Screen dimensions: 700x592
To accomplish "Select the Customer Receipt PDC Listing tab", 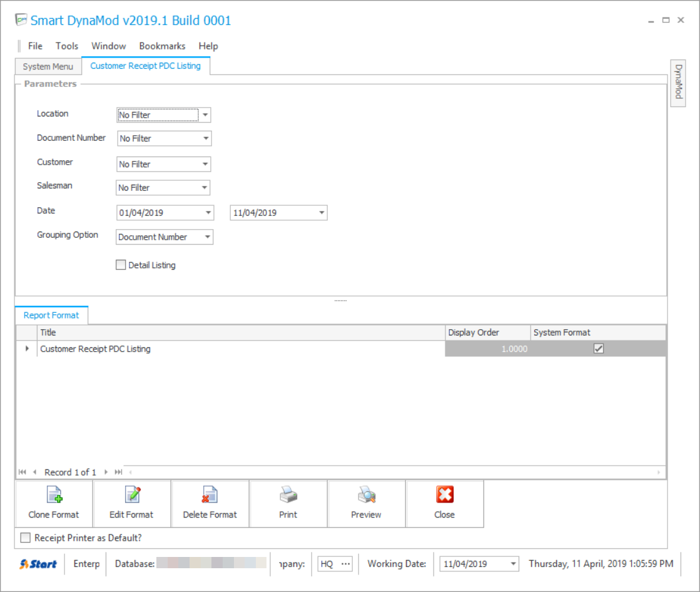I will coord(146,66).
